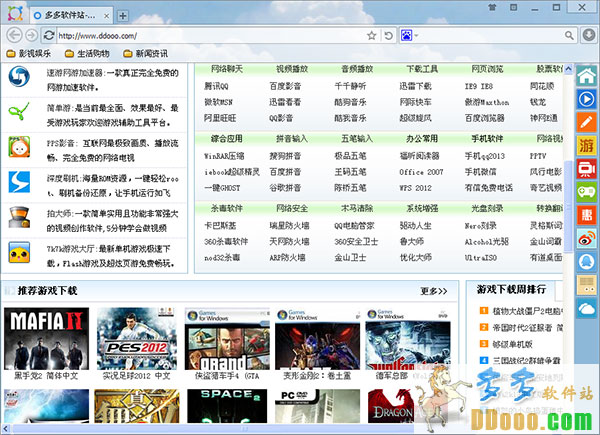Viewport: 600px width, 435px height.
Task: Click 更多>> in 推荐游戏下载
Action: 434,291
